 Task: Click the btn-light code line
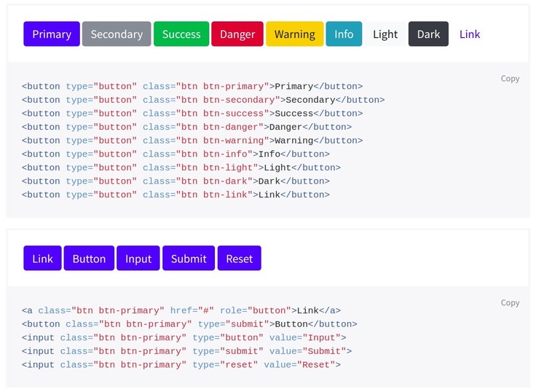click(181, 168)
